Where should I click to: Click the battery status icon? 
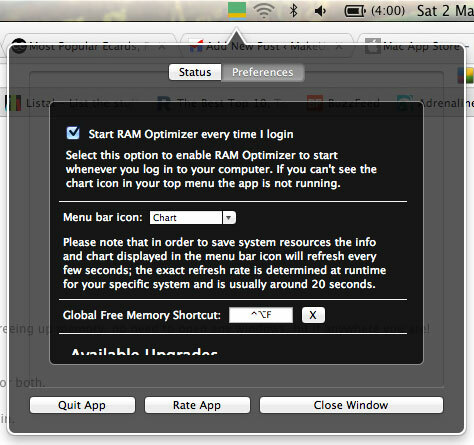pos(355,11)
